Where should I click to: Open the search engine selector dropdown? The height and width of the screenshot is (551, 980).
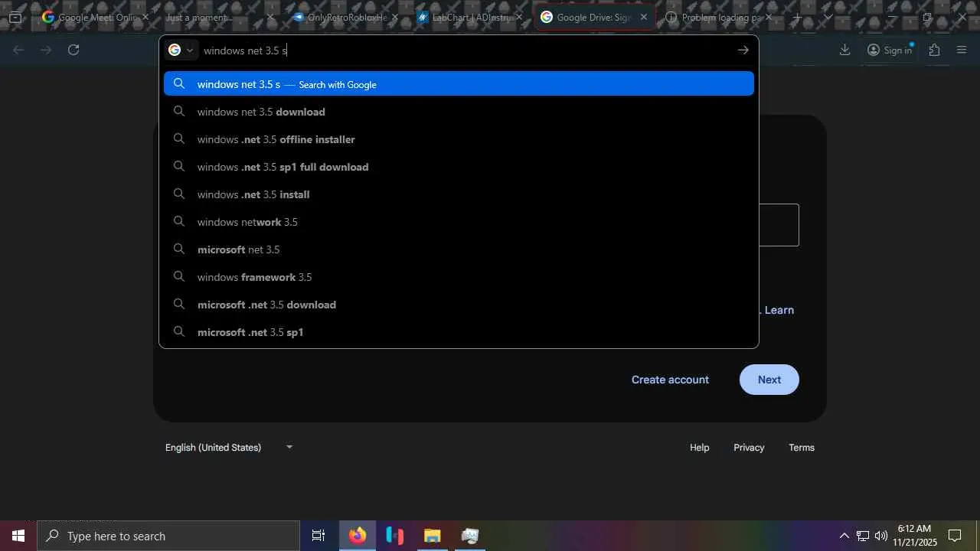point(181,50)
